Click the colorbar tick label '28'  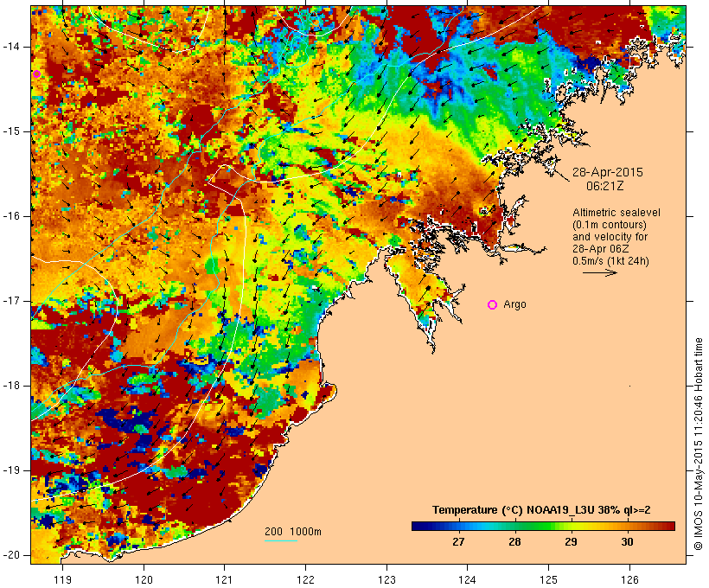pos(514,542)
